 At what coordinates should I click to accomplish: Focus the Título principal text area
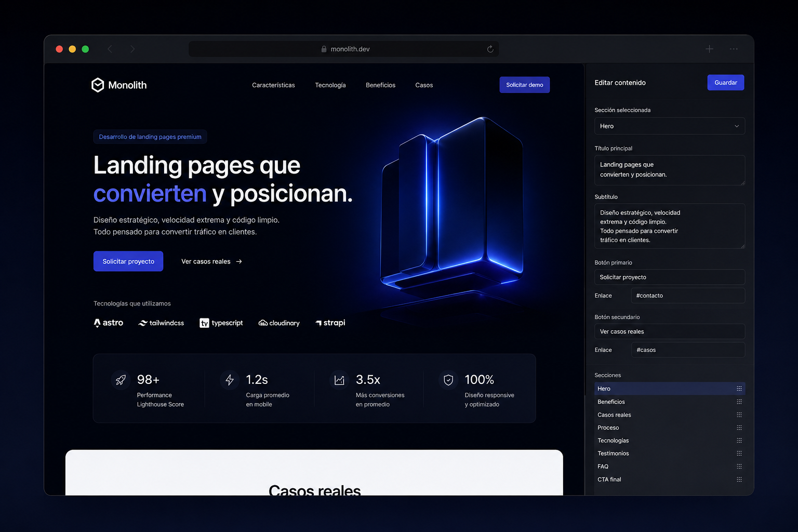(x=670, y=170)
